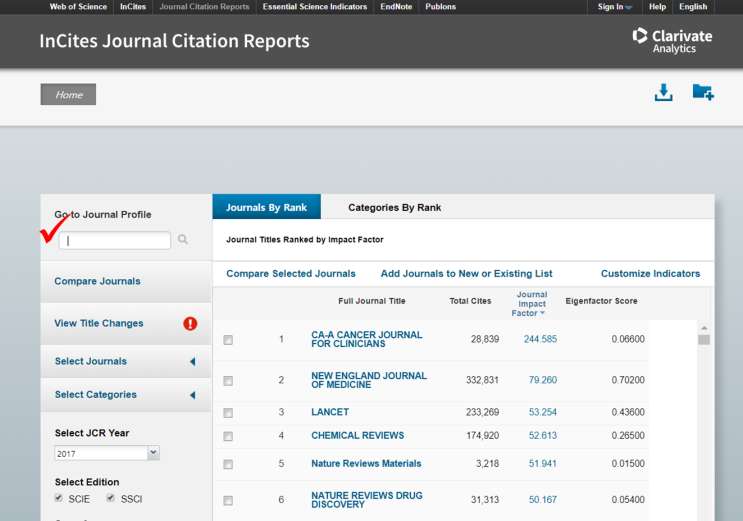
Task: Switch to Categories By Rank tab
Action: [x=394, y=207]
